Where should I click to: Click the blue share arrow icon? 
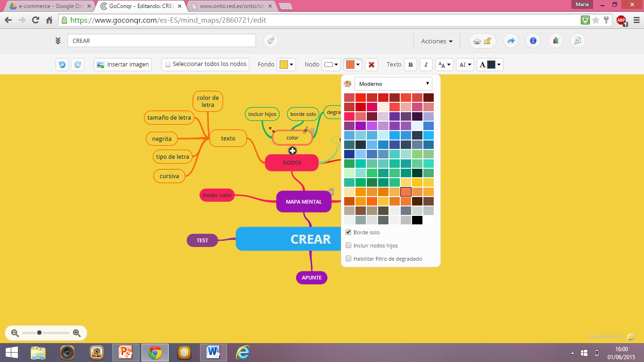(x=511, y=41)
